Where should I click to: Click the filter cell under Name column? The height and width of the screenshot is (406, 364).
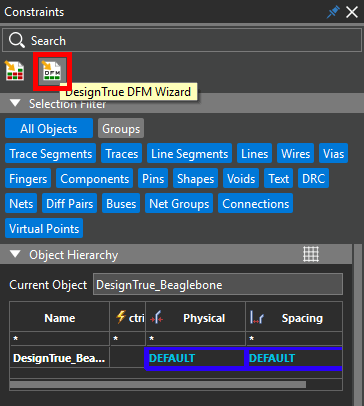(x=60, y=339)
